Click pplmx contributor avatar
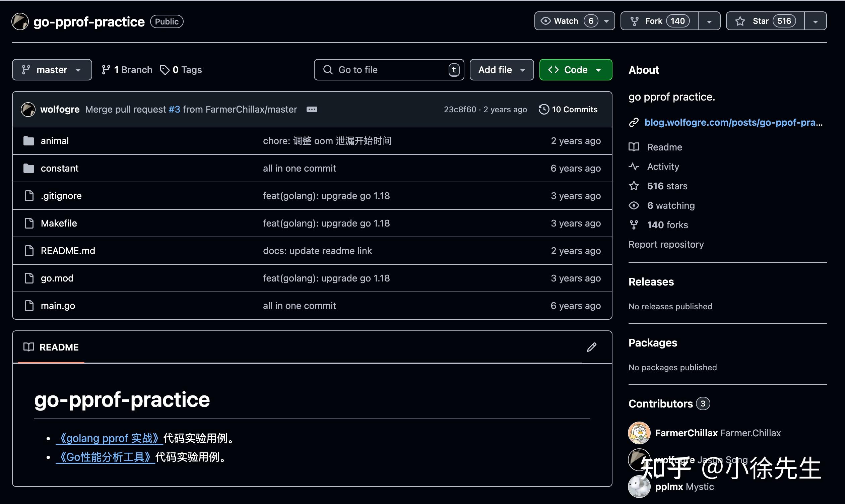845x504 pixels. click(639, 486)
